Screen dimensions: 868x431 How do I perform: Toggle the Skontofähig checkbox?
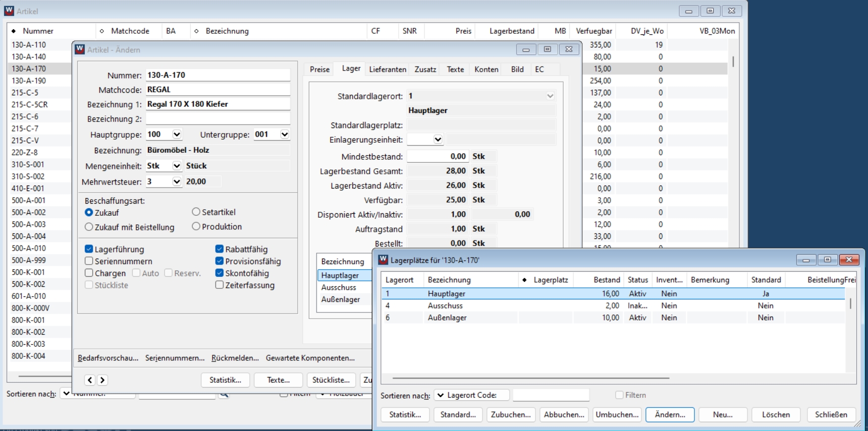[x=219, y=273]
